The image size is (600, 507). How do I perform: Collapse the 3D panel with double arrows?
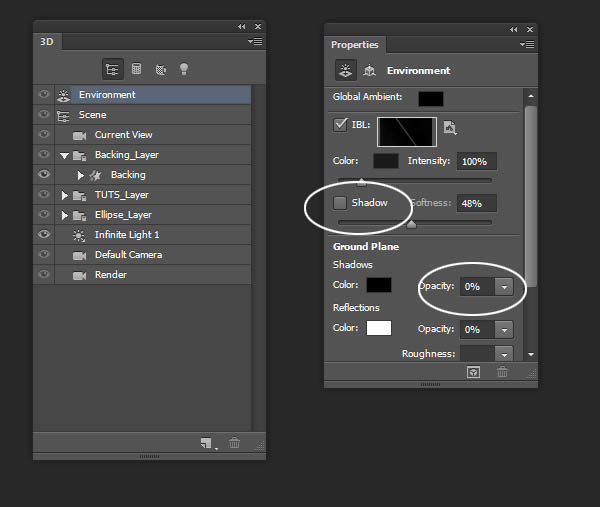coord(241,26)
